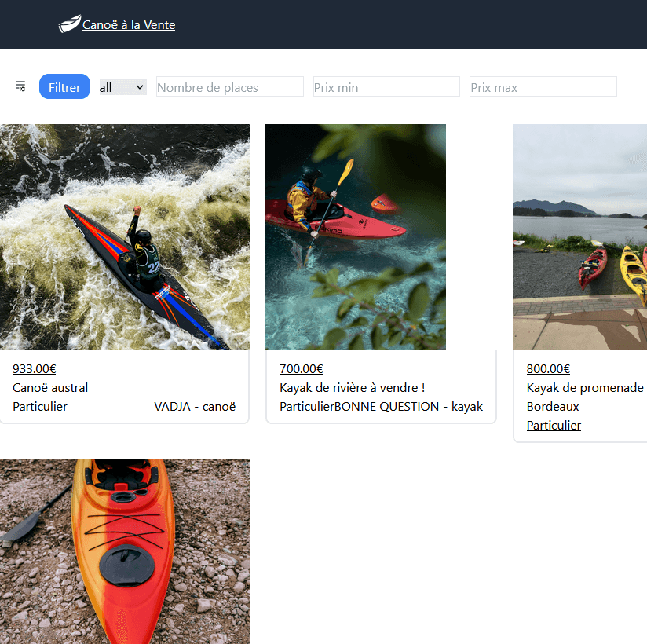Open the Canoë à la Vente home link
Image resolution: width=647 pixels, height=644 pixels.
pyautogui.click(x=128, y=25)
